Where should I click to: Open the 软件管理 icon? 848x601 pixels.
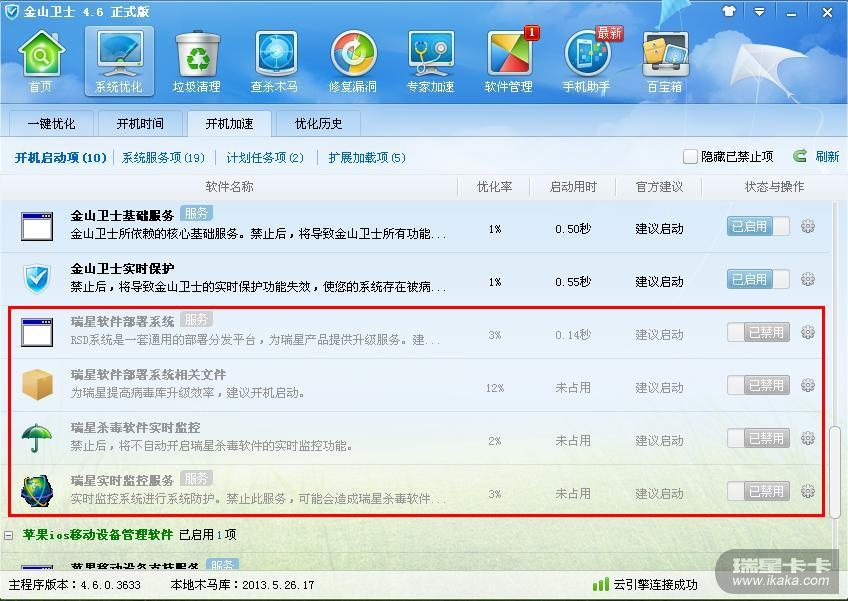(509, 61)
